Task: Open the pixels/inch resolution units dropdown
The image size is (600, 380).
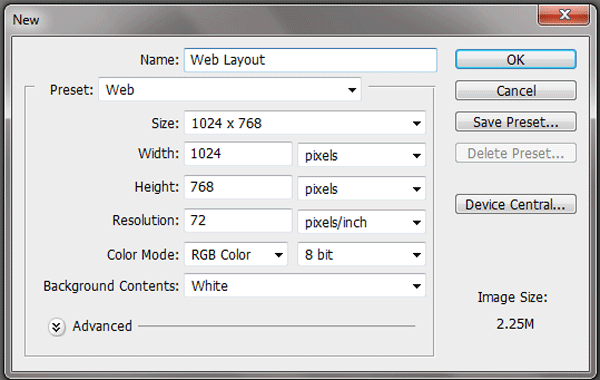Action: tap(361, 222)
